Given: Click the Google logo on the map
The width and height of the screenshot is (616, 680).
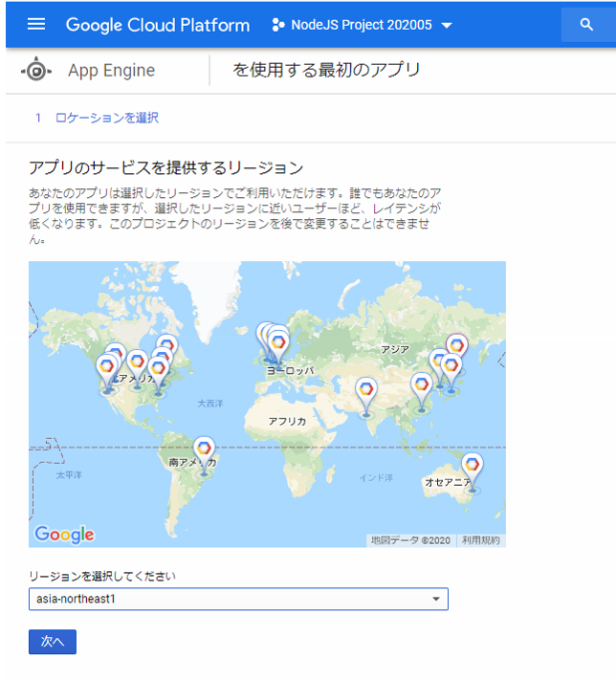Looking at the screenshot, I should tap(64, 535).
